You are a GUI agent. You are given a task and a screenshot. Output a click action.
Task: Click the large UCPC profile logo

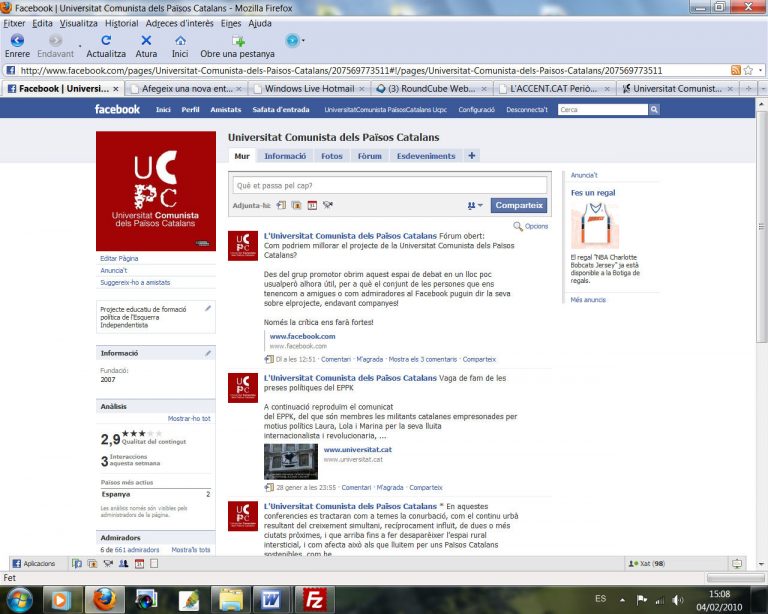[x=156, y=191]
